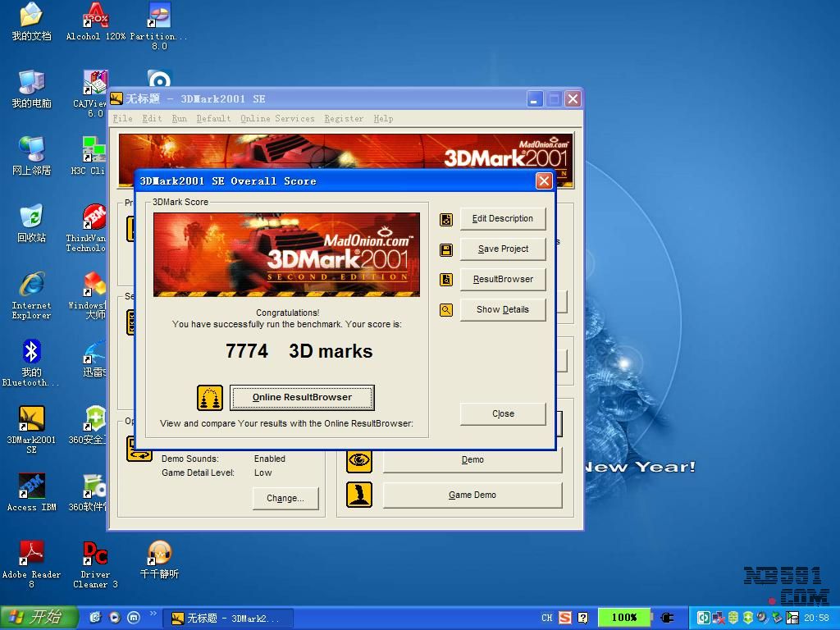Open the File menu

pos(122,118)
